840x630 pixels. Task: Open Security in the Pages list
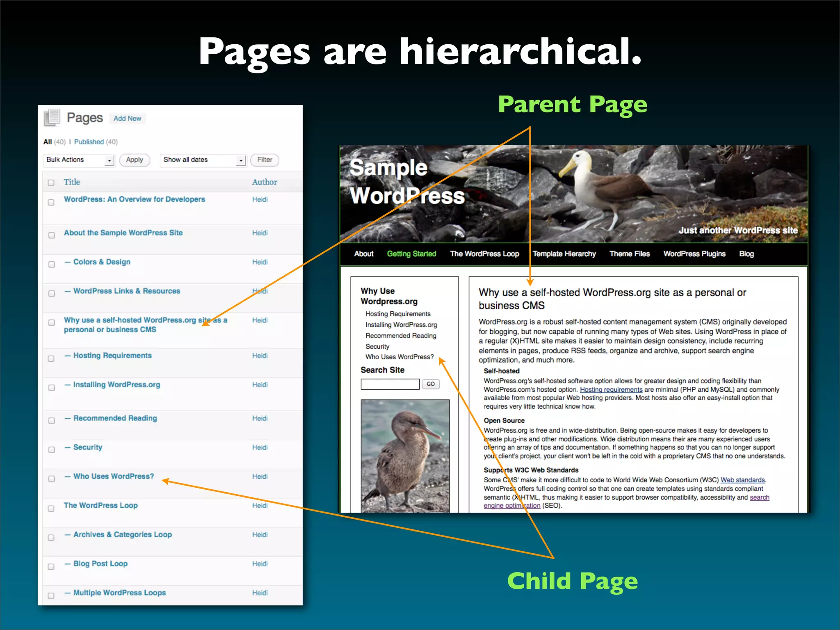88,447
